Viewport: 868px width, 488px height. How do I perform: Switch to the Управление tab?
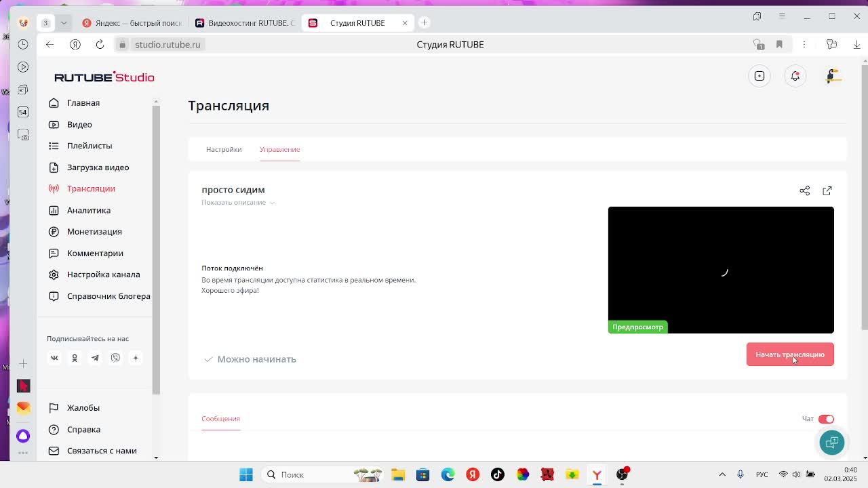279,149
